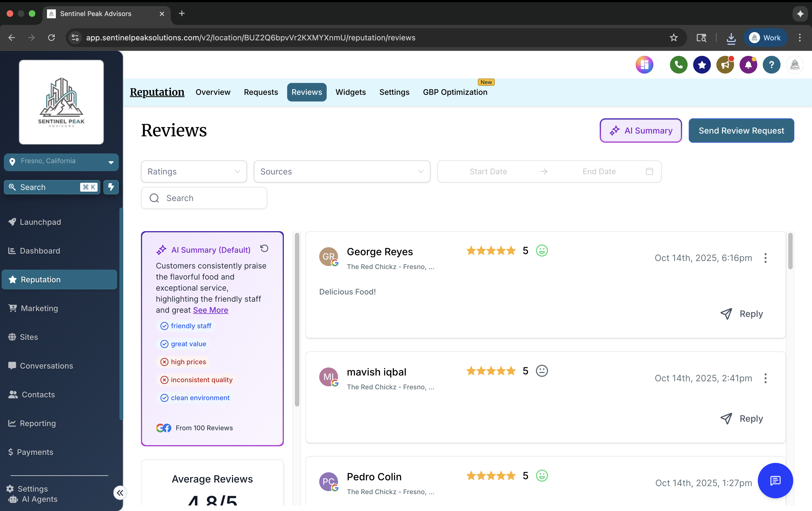The width and height of the screenshot is (812, 511).
Task: Open See More in the AI Summary text
Action: pos(210,310)
